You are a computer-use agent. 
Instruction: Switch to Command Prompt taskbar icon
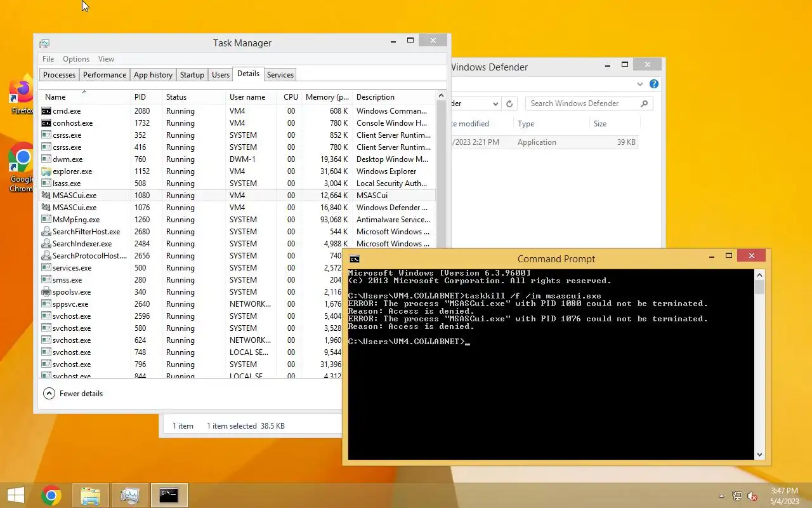point(169,495)
